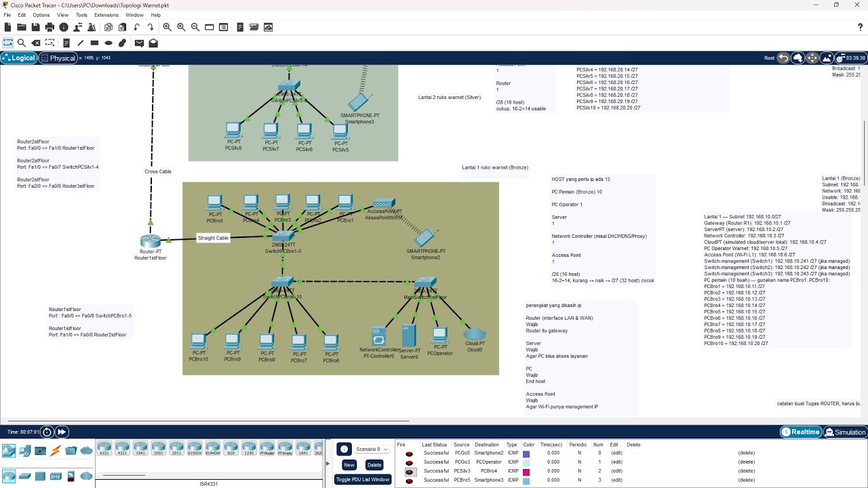
Task: Select the End Devices category
Action: pyautogui.click(x=25, y=451)
